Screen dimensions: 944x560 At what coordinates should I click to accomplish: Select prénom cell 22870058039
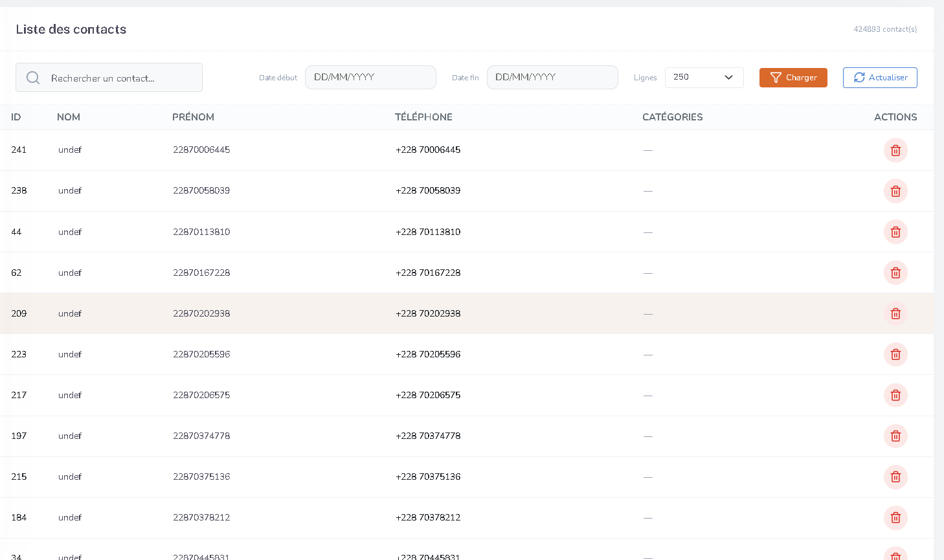point(201,190)
